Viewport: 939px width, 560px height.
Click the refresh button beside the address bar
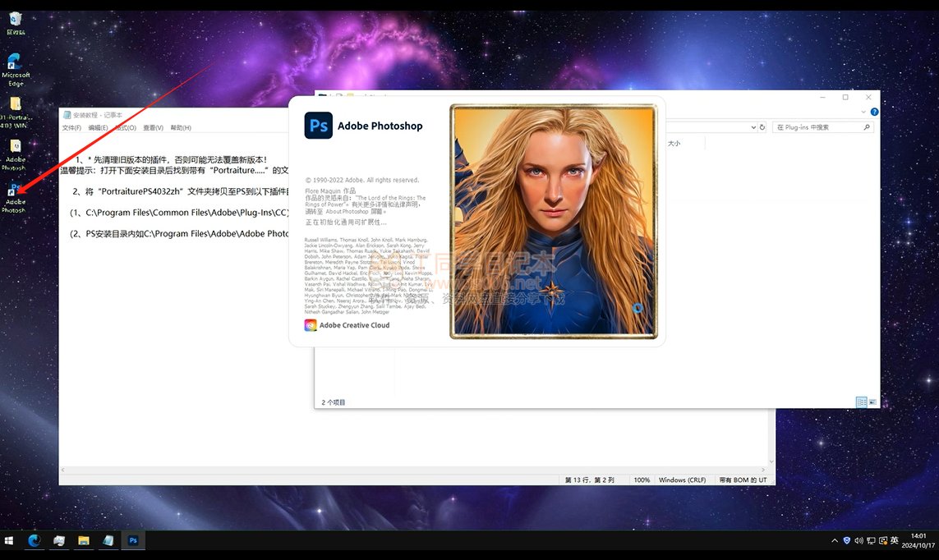(762, 127)
